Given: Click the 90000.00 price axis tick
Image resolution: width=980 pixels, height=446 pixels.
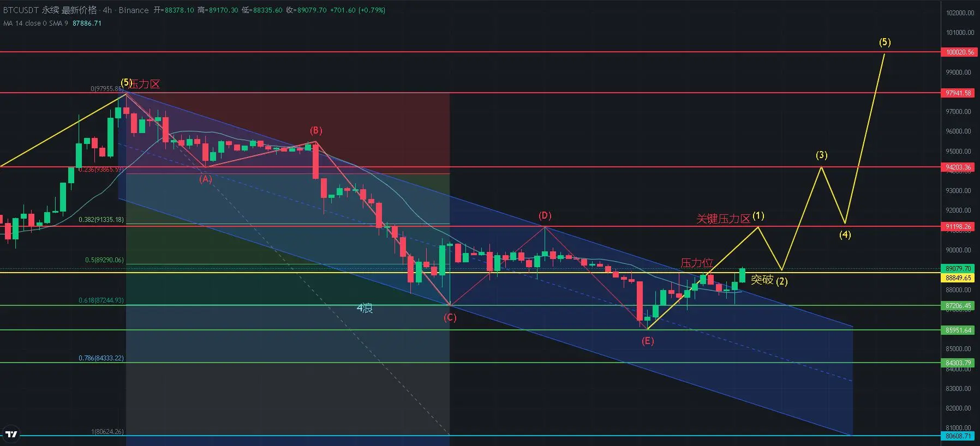Looking at the screenshot, I should click(x=959, y=250).
